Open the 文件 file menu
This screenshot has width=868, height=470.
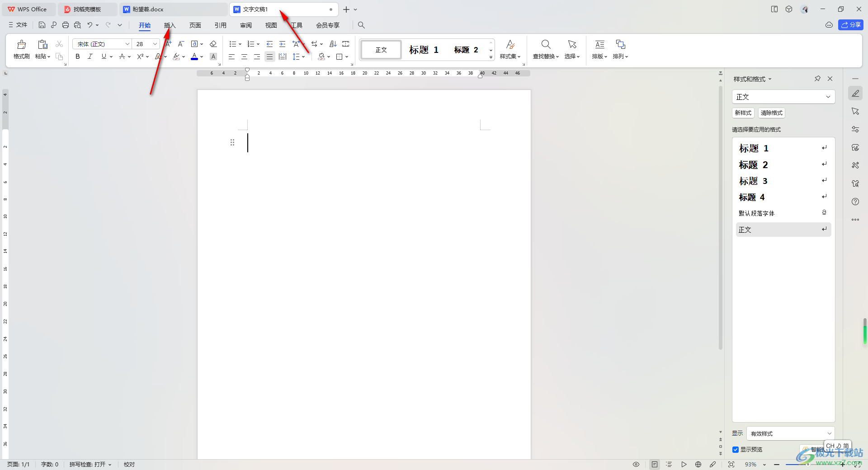point(18,25)
